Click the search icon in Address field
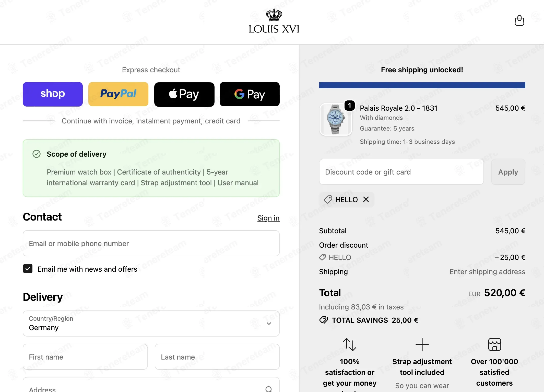This screenshot has height=392, width=544. [269, 389]
